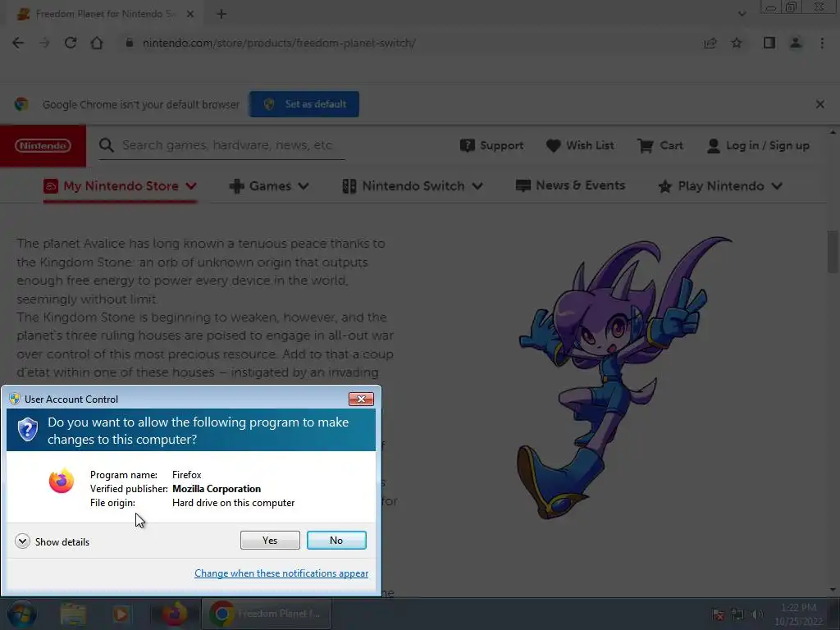
Task: Expand the Games menu
Action: click(x=269, y=186)
